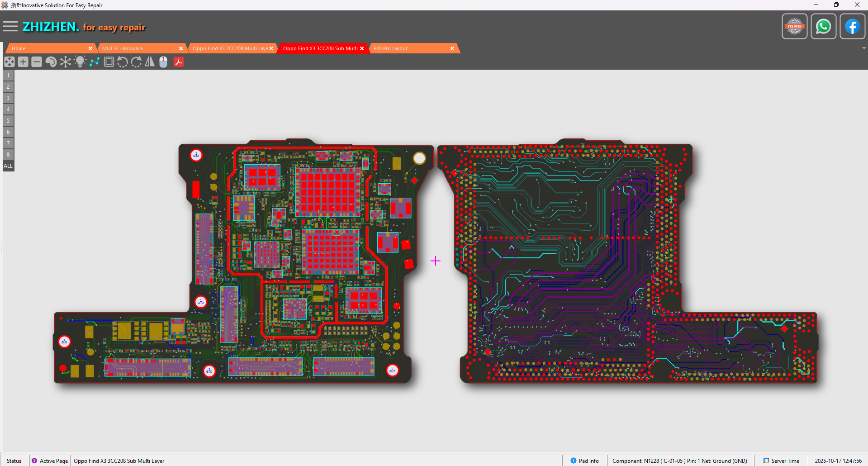Open WhatsApp contact button

pyautogui.click(x=824, y=27)
